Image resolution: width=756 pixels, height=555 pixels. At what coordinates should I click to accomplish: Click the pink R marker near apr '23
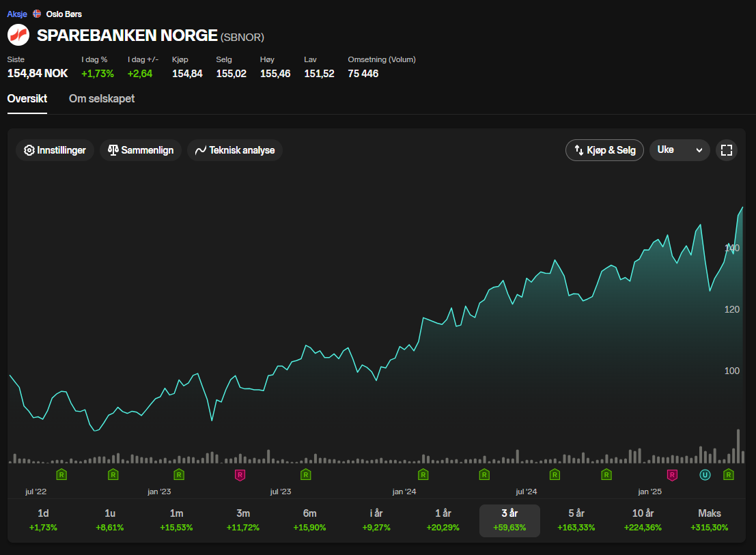[240, 475]
